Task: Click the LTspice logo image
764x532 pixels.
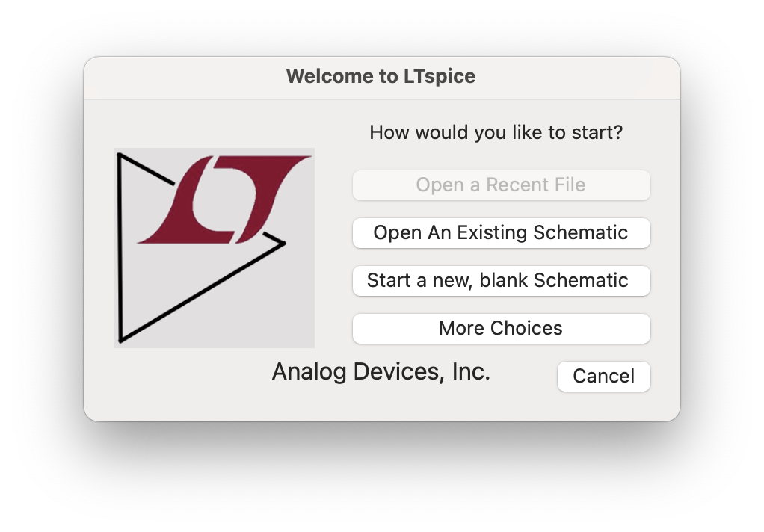Action: click(x=214, y=248)
